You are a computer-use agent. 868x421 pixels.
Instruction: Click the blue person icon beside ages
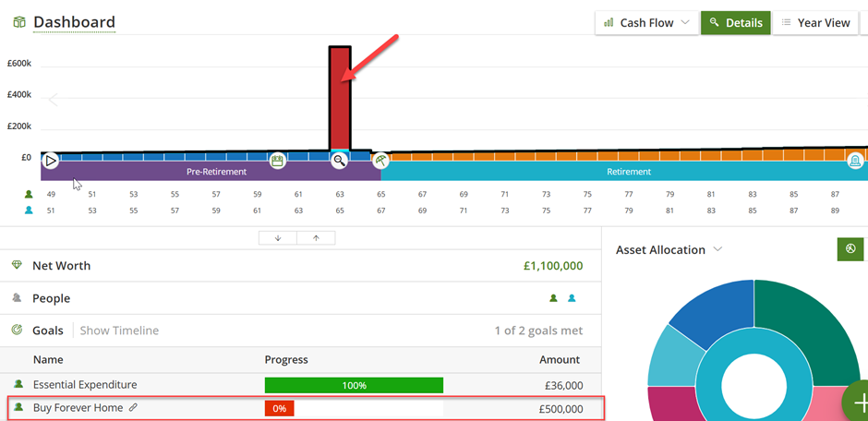pos(29,210)
